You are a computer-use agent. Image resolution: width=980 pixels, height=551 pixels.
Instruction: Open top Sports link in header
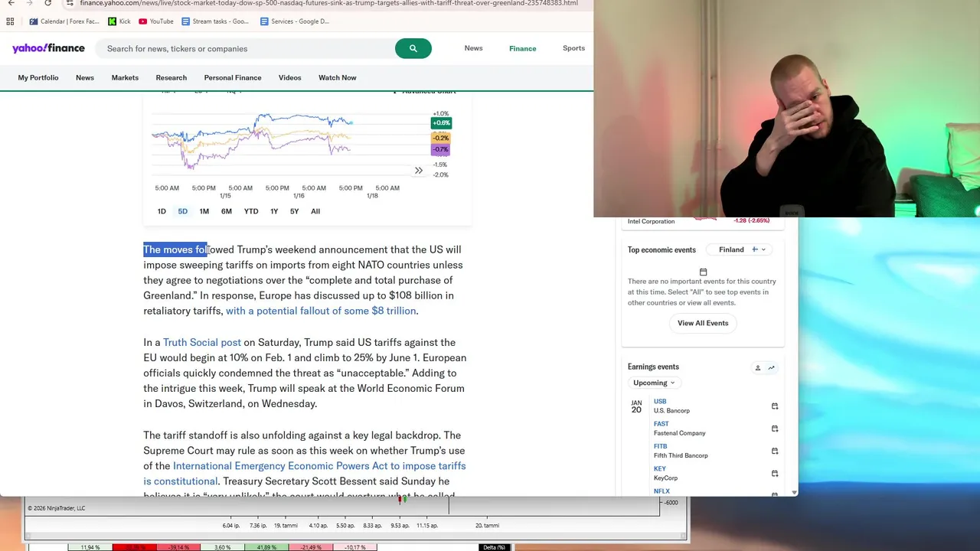tap(573, 48)
